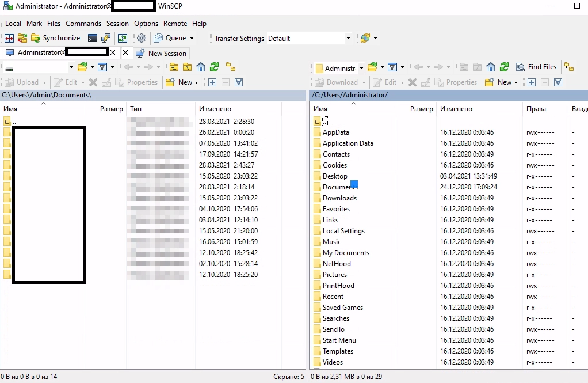Open the terminal console icon
Screen dimensions: 588x383
pyautogui.click(x=92, y=38)
